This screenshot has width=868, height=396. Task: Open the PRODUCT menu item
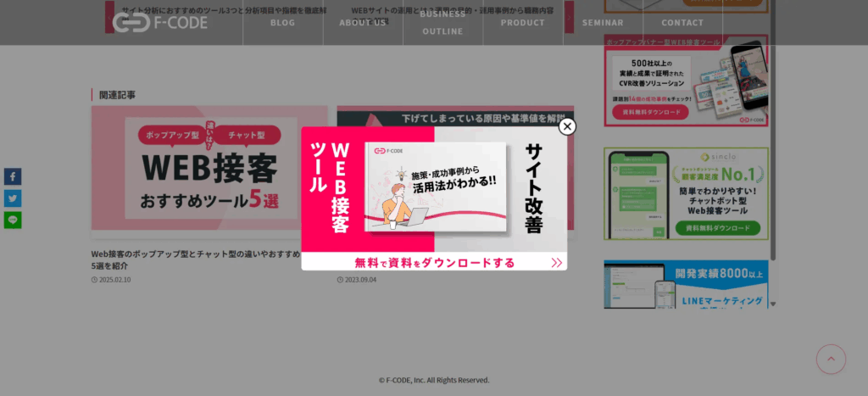(x=522, y=23)
